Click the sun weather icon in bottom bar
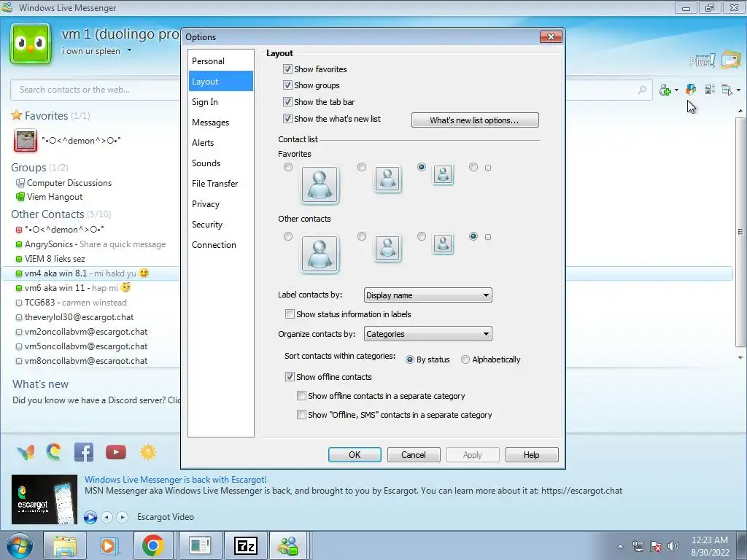The height and width of the screenshot is (560, 747). click(148, 452)
